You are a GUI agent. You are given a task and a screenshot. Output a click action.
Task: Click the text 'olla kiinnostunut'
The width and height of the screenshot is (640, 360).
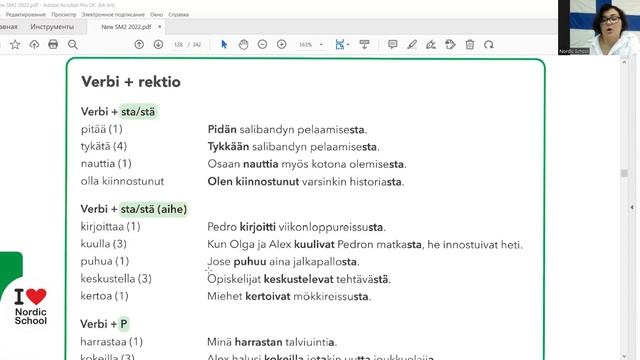pyautogui.click(x=122, y=181)
